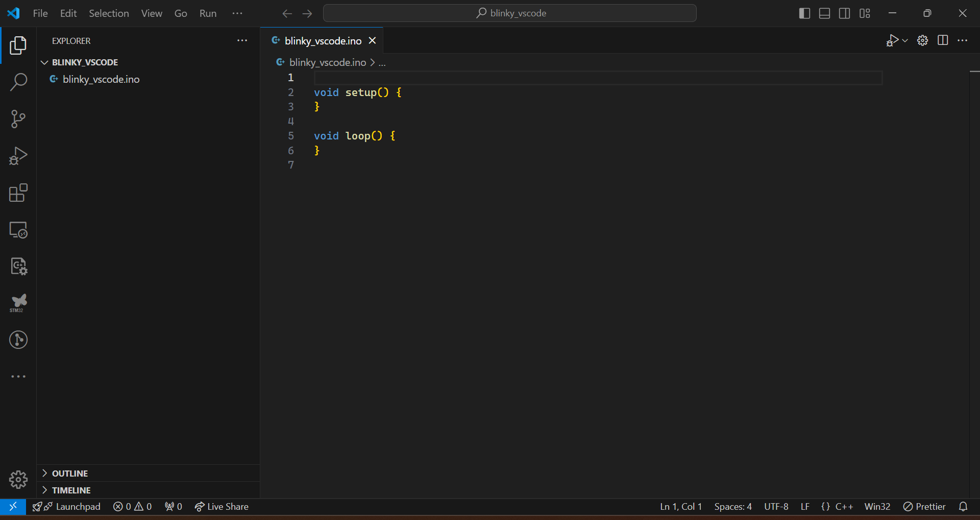980x520 pixels.
Task: Click the VS Code logo icon
Action: pyautogui.click(x=14, y=13)
